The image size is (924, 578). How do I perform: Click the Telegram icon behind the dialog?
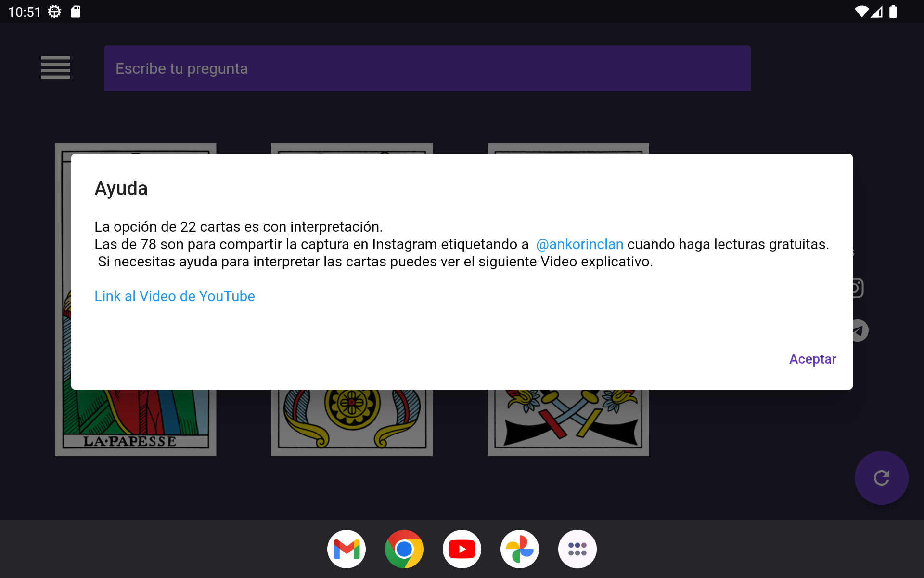(860, 330)
